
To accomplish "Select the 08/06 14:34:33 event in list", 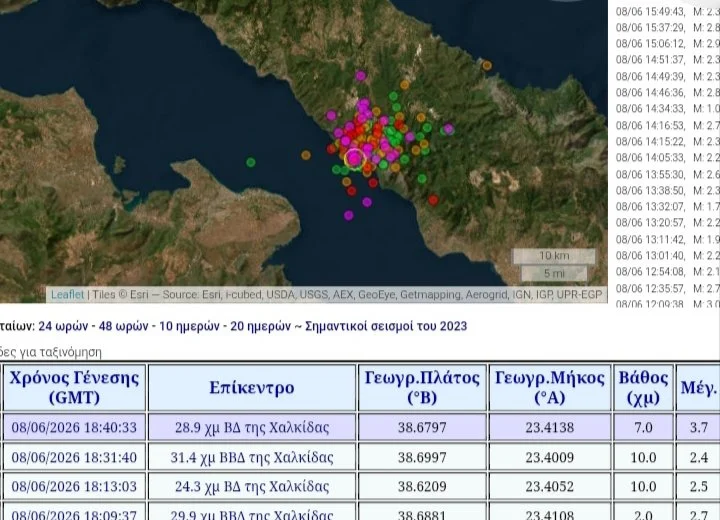I will pyautogui.click(x=668, y=108).
